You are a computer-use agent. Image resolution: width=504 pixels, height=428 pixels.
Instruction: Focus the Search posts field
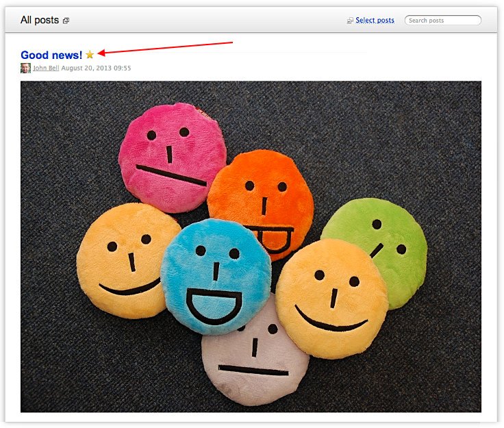(444, 21)
